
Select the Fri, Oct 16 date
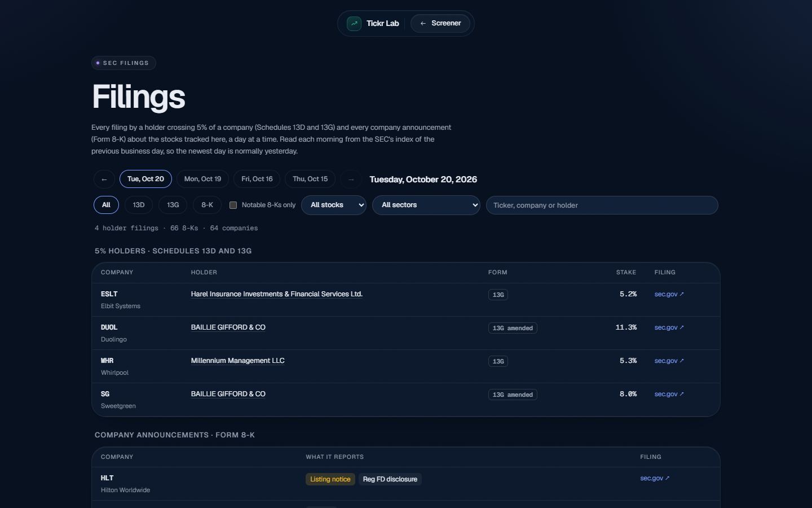click(x=257, y=179)
